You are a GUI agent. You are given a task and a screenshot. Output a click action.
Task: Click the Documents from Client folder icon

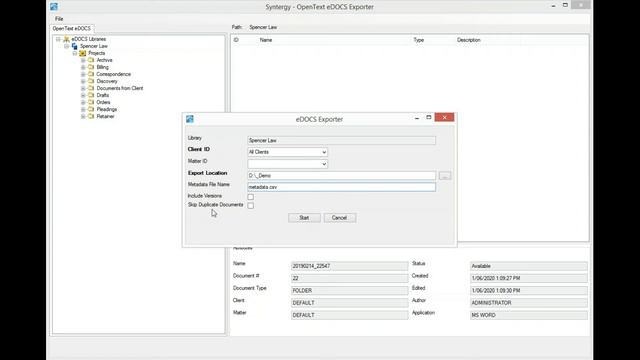(91, 88)
